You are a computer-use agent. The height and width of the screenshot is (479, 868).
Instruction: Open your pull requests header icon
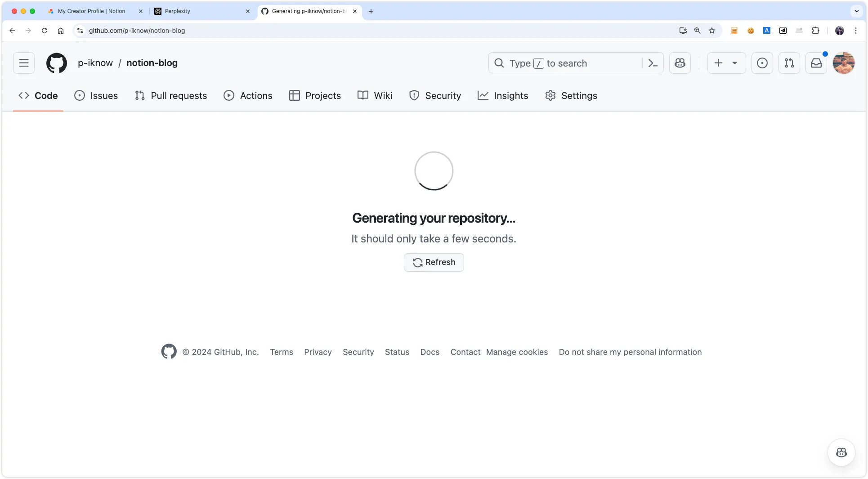pyautogui.click(x=789, y=63)
